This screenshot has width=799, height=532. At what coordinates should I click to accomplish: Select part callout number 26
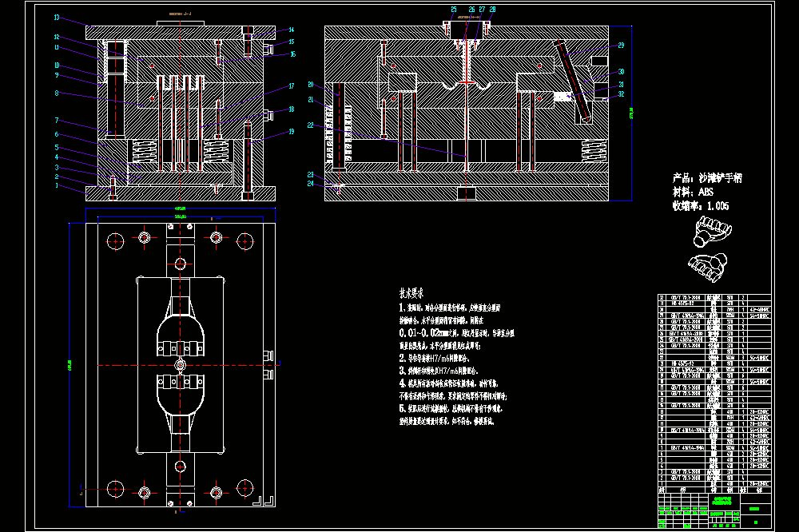click(x=472, y=9)
